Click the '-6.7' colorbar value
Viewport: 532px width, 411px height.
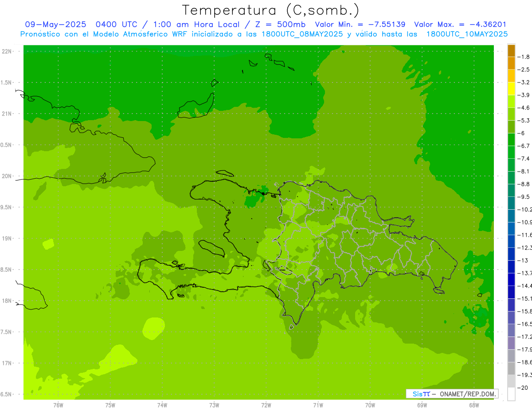click(524, 146)
